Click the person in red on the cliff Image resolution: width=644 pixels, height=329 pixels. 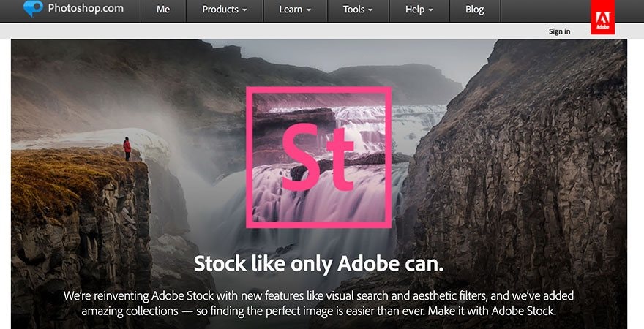127,148
